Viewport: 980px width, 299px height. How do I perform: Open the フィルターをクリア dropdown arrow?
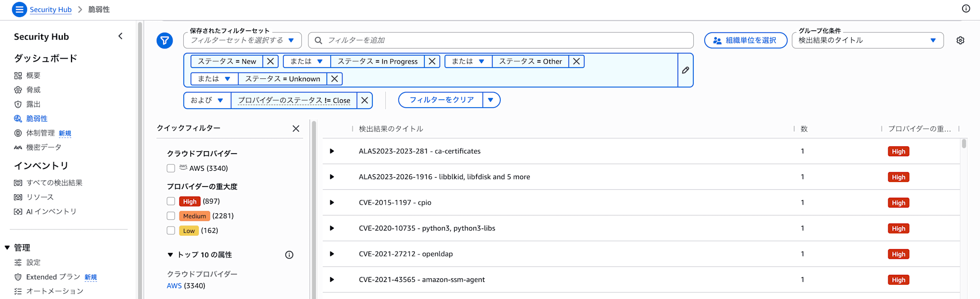tap(491, 100)
